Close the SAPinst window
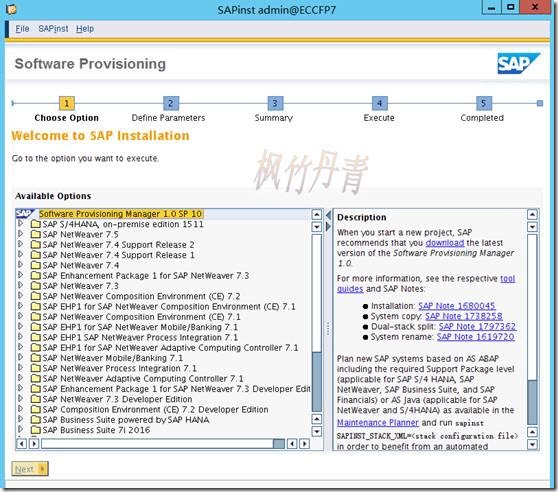This screenshot has width=558, height=492. click(535, 7)
